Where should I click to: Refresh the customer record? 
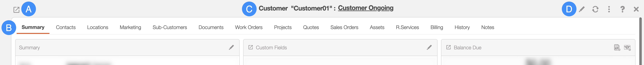tap(595, 9)
